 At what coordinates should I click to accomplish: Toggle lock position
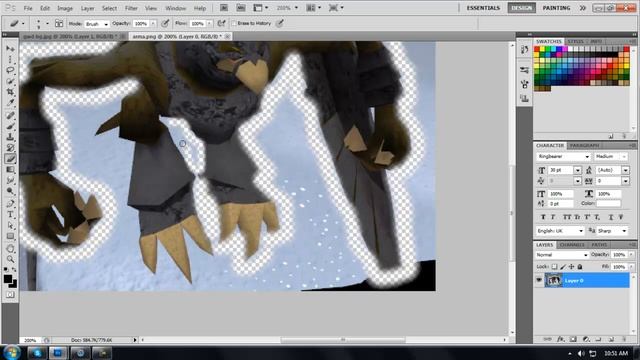tap(571, 267)
